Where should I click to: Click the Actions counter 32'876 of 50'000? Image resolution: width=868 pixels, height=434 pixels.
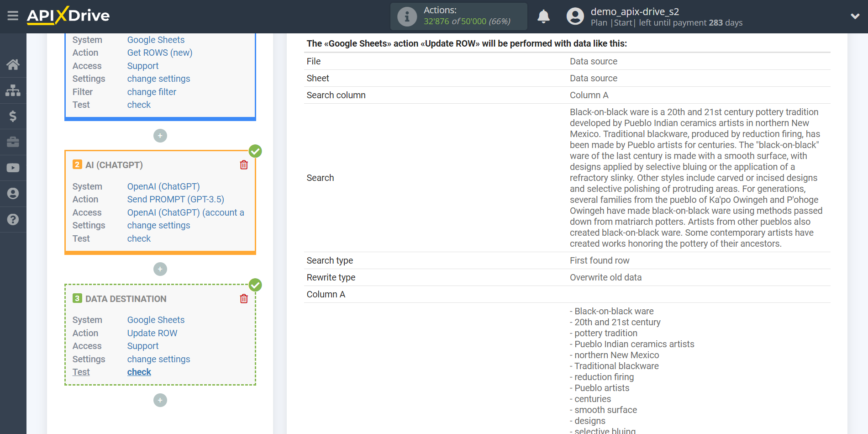tap(467, 21)
